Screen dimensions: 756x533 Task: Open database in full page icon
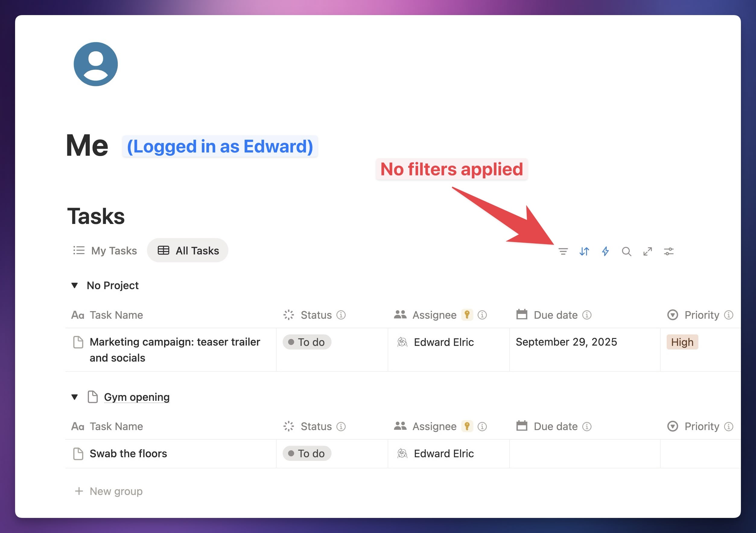pyautogui.click(x=647, y=251)
